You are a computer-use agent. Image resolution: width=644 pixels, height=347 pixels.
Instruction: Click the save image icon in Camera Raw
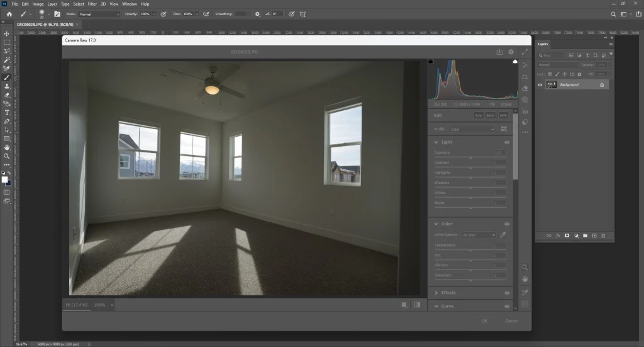(x=499, y=52)
